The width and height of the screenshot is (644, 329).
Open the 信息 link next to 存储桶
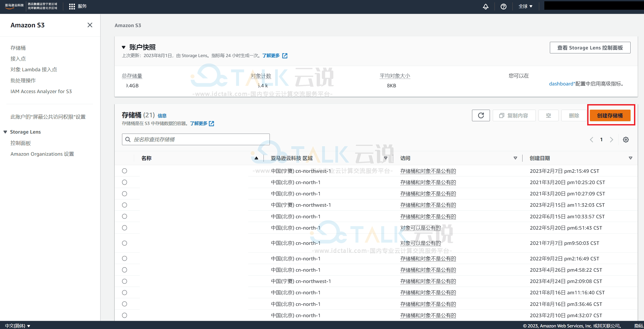point(162,116)
